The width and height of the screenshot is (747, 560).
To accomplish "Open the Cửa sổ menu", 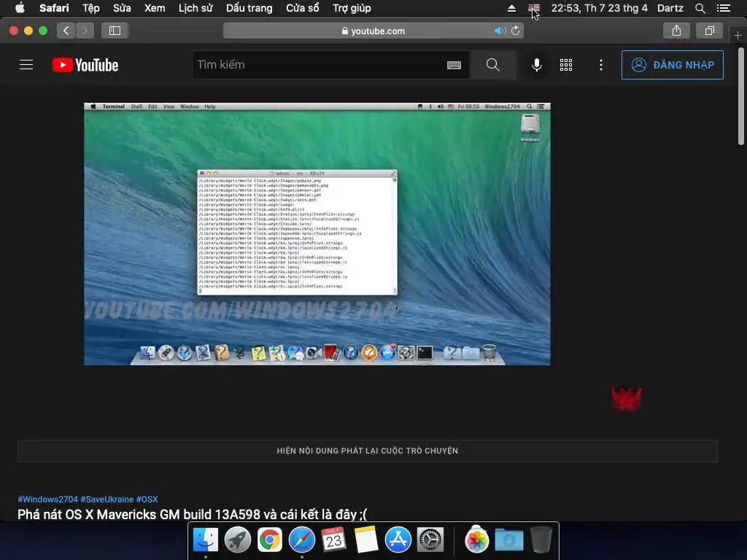I will point(303,8).
